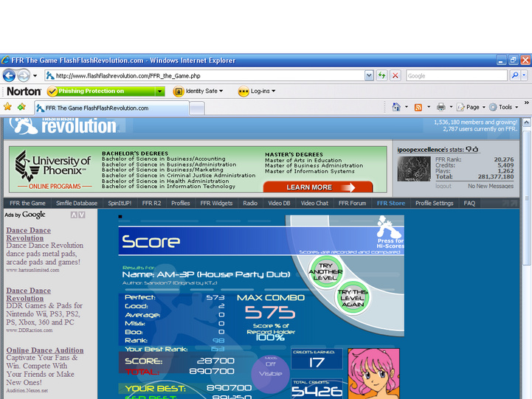
Task: Click the Add to Favorites icon
Action: pos(21,107)
